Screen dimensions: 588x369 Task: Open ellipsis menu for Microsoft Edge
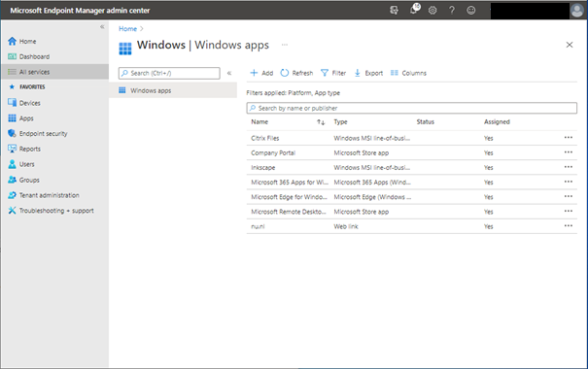coord(569,196)
